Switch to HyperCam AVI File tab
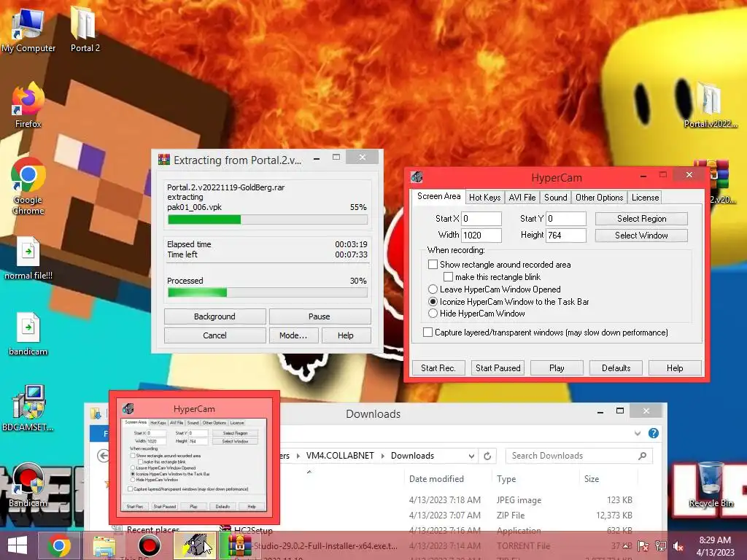This screenshot has width=747, height=560. [522, 197]
